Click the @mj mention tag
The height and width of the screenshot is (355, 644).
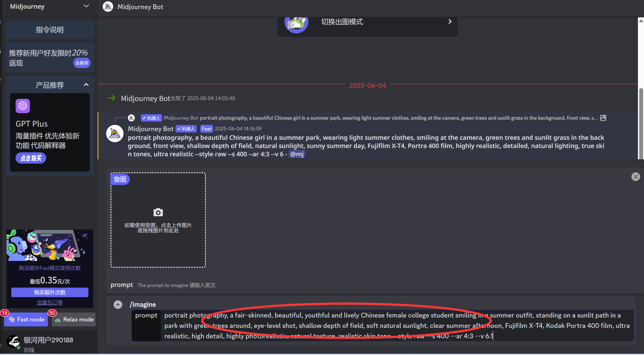tap(297, 154)
